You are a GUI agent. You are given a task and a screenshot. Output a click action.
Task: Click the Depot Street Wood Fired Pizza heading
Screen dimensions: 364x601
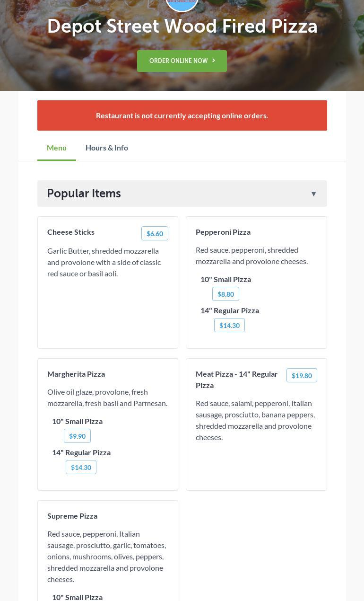(182, 27)
